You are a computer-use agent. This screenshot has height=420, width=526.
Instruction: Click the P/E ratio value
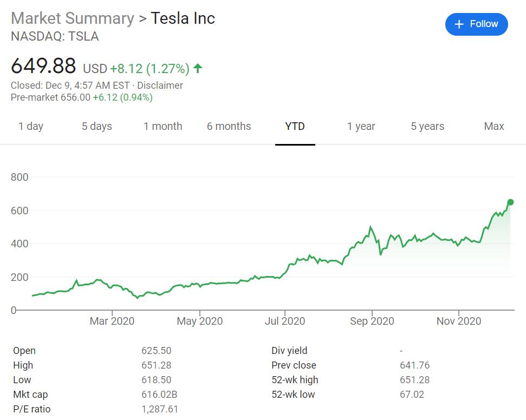(160, 409)
